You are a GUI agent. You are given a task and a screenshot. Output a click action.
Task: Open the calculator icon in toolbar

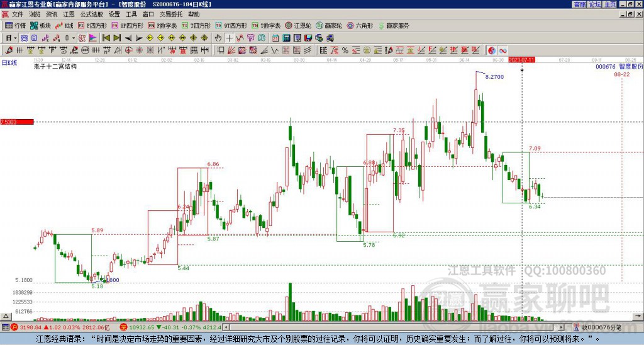point(286,38)
